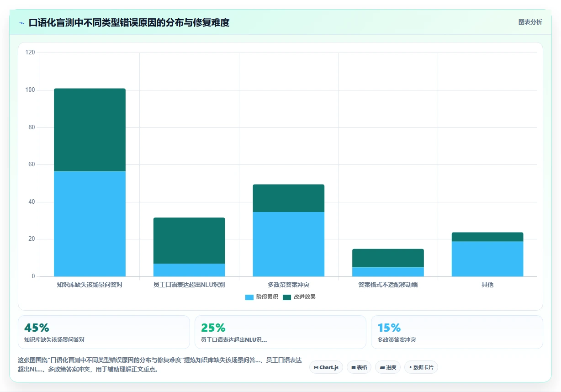
Task: Click the summary paragraph below the stat cards
Action: (160, 365)
